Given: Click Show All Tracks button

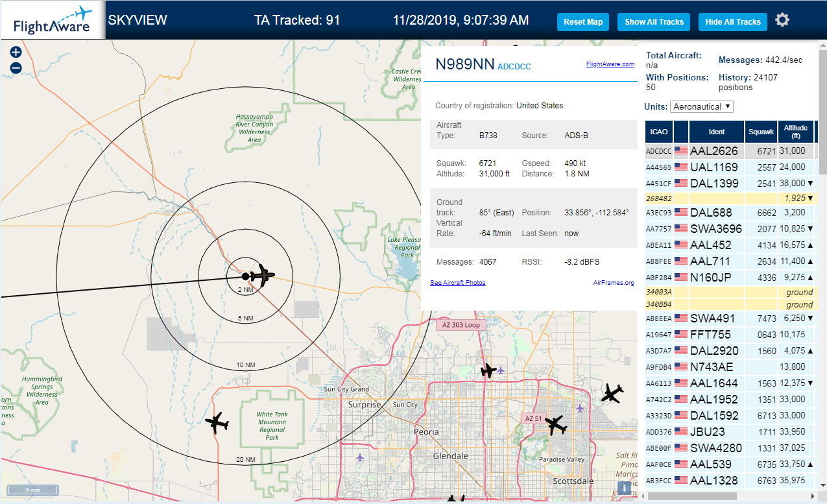Looking at the screenshot, I should click(x=654, y=22).
